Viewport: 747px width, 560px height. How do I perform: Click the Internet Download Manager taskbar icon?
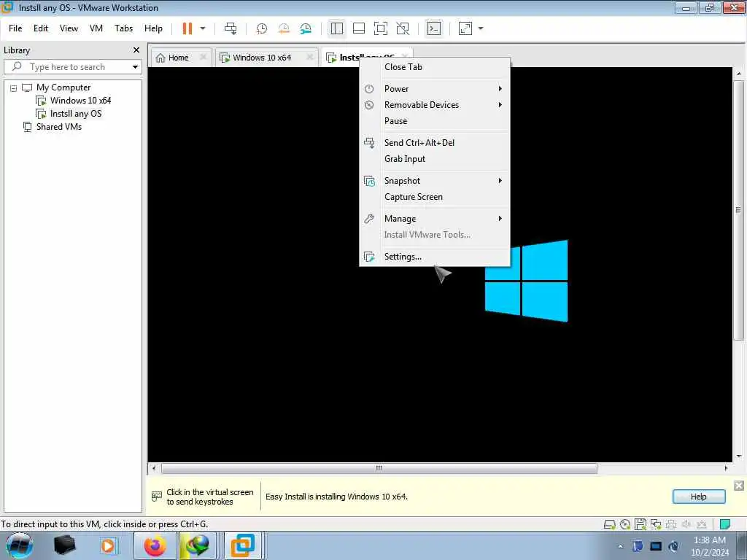[x=198, y=545]
